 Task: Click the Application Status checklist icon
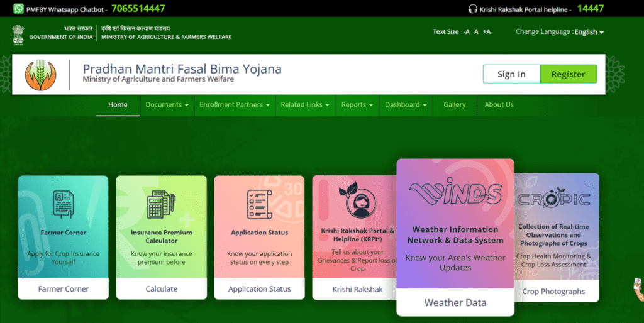click(259, 204)
